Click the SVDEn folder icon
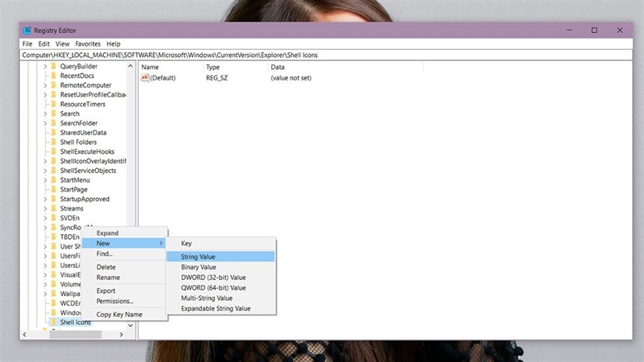Screen dimensions: 644x362 pyautogui.click(x=53, y=217)
